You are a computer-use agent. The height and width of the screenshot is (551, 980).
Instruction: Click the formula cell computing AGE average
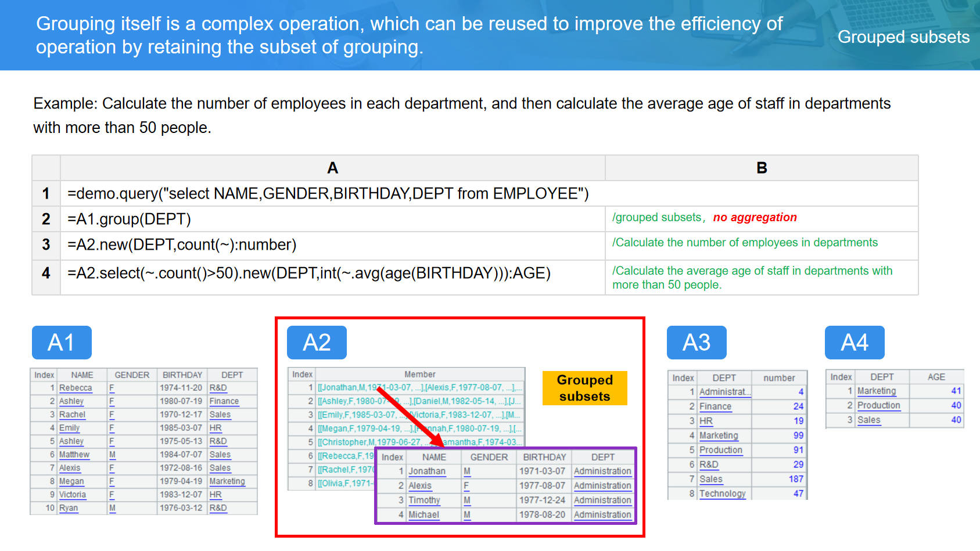(x=309, y=273)
